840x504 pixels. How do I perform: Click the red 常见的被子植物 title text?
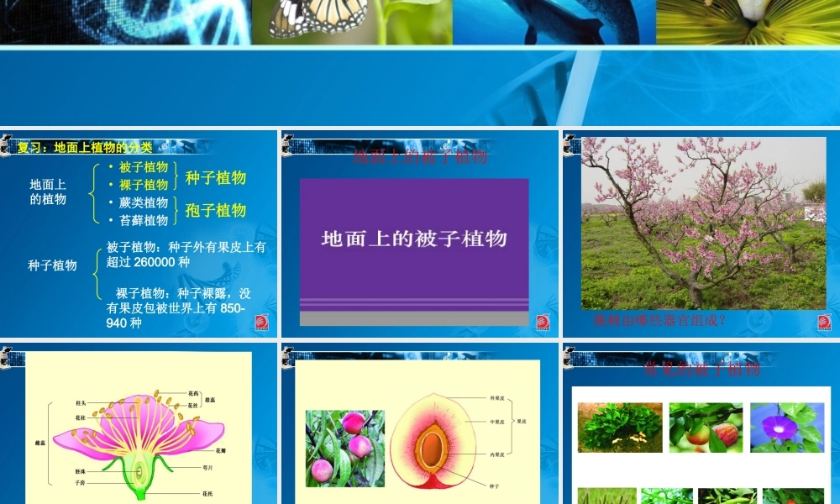tap(701, 369)
